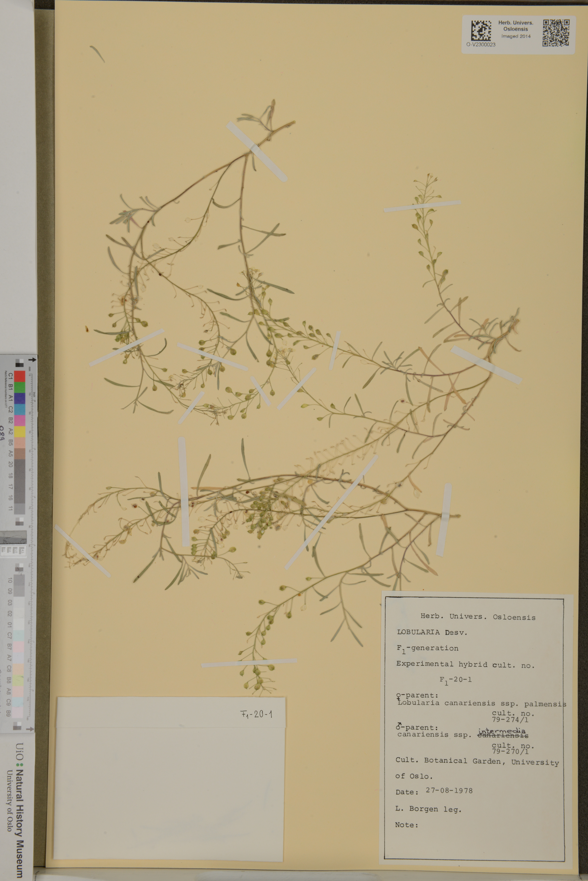Click the O-V2300023 catalog number text
Image resolution: width=588 pixels, height=881 pixels.
[x=481, y=44]
